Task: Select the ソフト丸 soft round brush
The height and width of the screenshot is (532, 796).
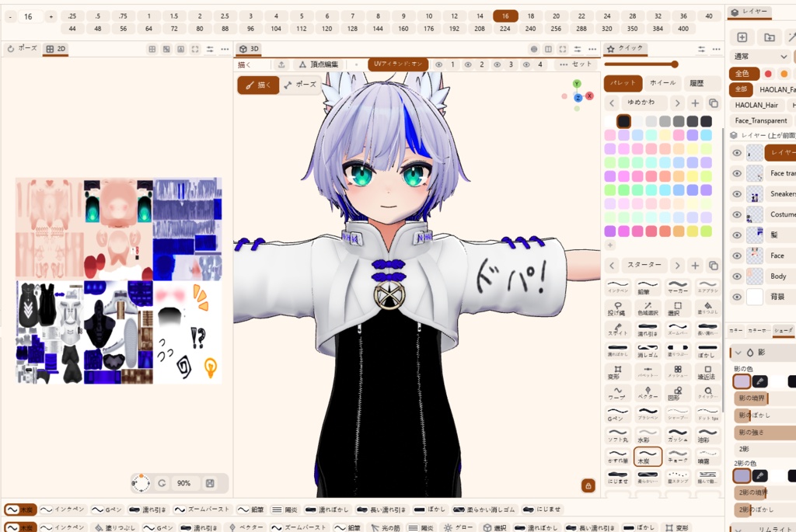Action: click(x=618, y=435)
